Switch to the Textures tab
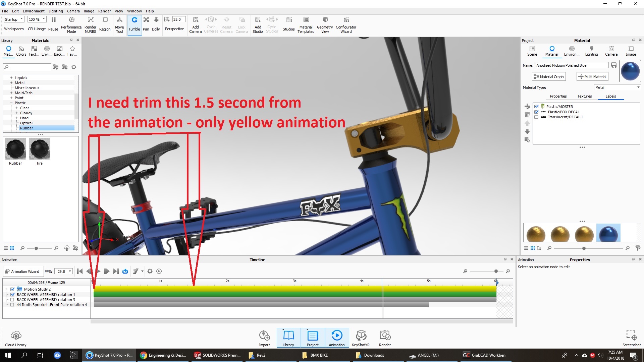The height and width of the screenshot is (362, 644). 584,96
